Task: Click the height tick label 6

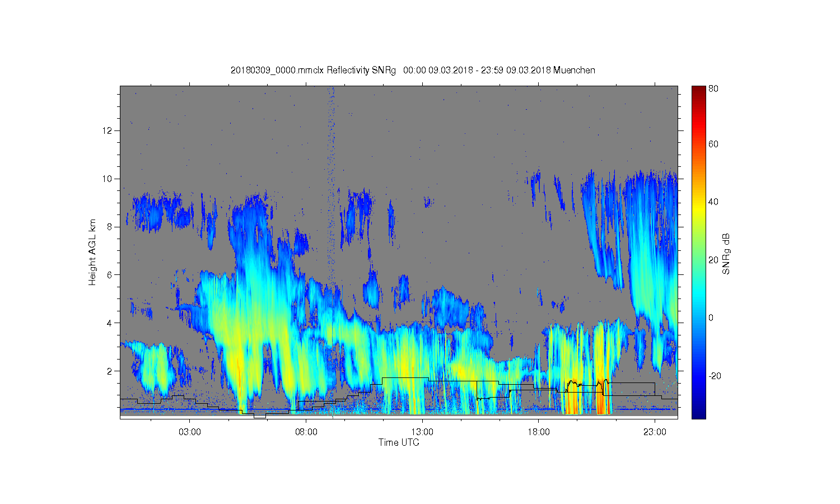Action: [x=110, y=275]
